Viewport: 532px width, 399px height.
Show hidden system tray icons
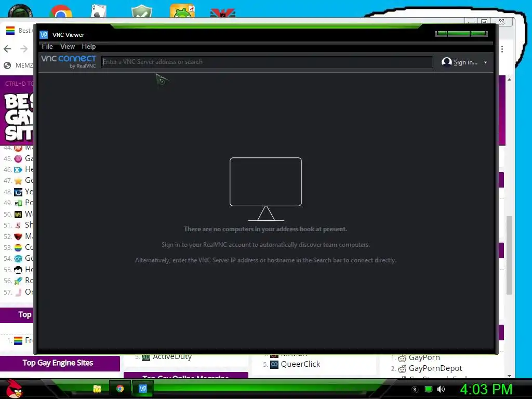415,390
